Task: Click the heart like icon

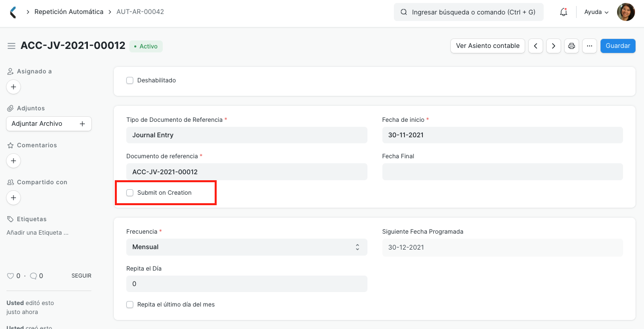Action: 10,276
